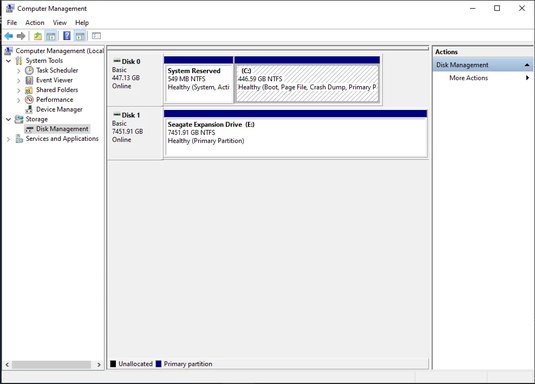This screenshot has width=535, height=384.
Task: Click More Actions in Actions pane
Action: pos(468,78)
